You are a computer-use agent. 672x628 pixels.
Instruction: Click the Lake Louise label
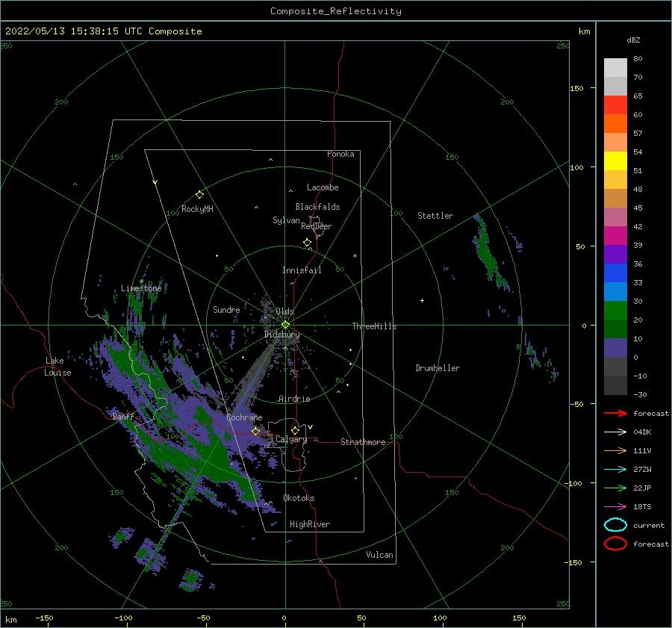click(x=57, y=367)
